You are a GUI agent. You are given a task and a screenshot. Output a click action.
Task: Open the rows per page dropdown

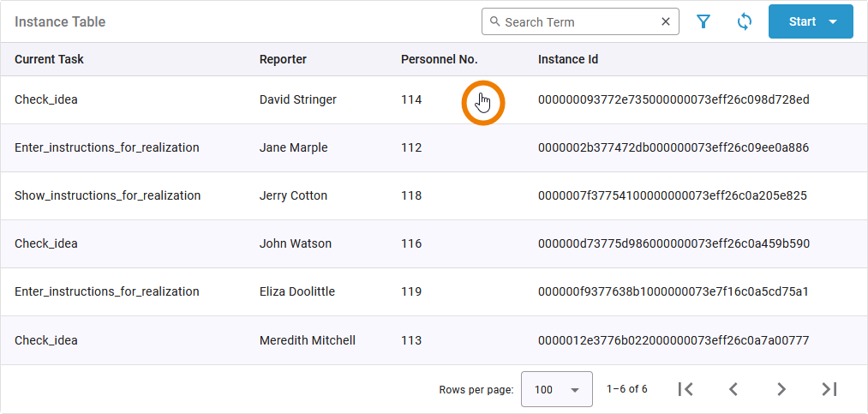click(x=557, y=389)
